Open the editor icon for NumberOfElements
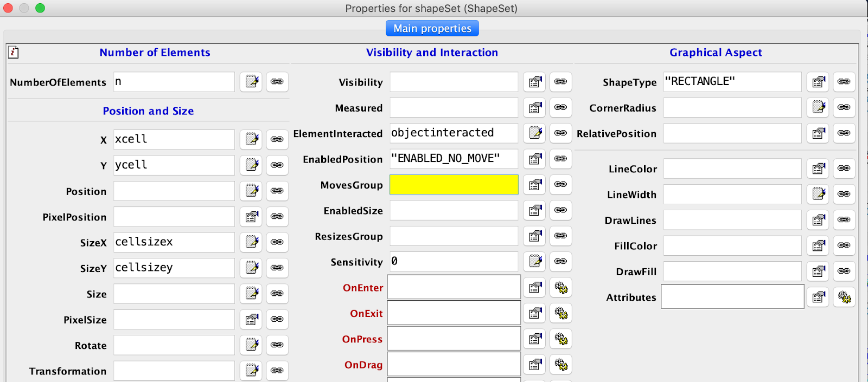868x382 pixels. point(251,82)
